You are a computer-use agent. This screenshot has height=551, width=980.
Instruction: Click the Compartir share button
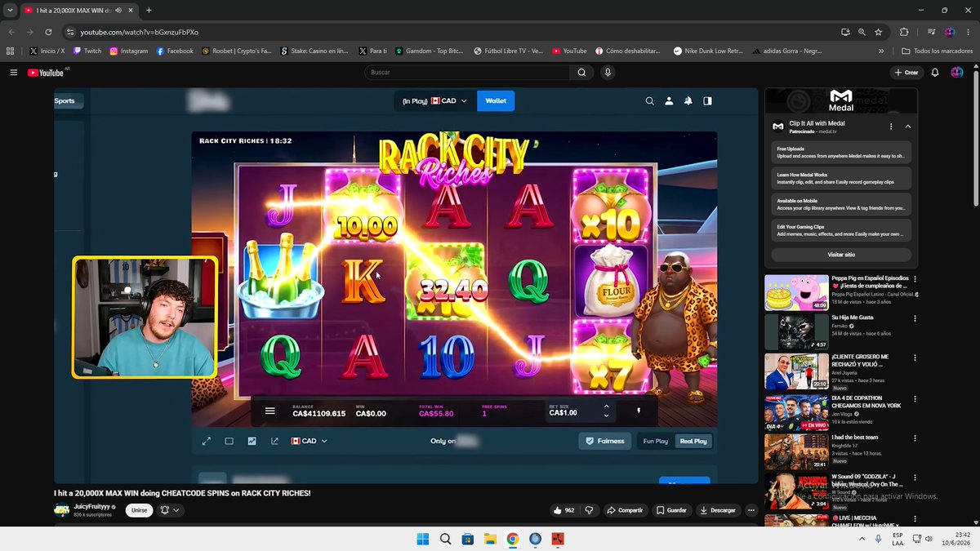(x=625, y=510)
